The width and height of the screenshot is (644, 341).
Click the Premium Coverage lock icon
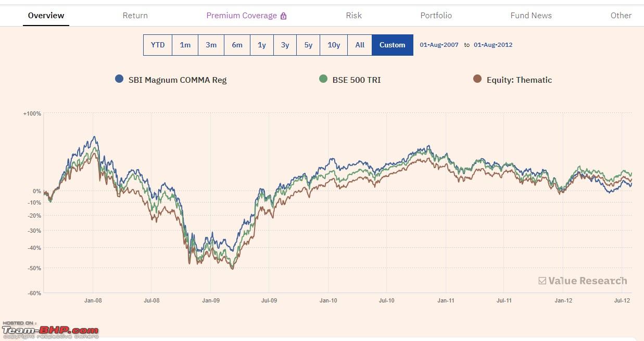pos(283,16)
